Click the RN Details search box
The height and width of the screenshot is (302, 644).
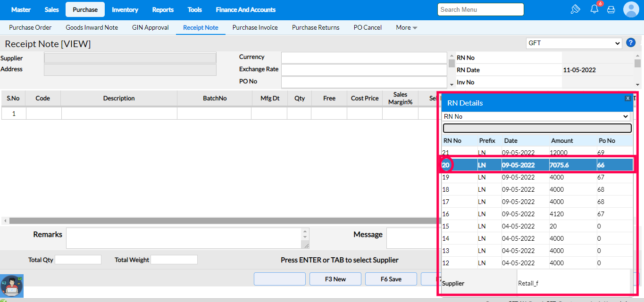(x=536, y=128)
